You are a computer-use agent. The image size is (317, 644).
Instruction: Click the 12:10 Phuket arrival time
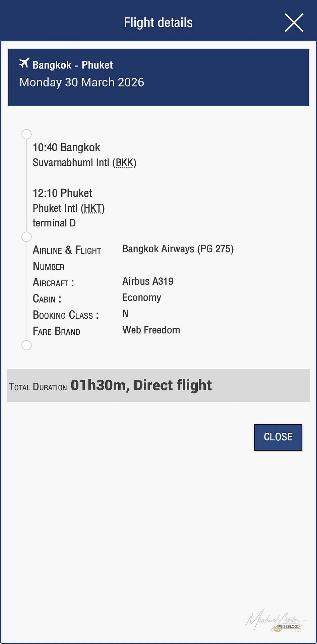(62, 193)
